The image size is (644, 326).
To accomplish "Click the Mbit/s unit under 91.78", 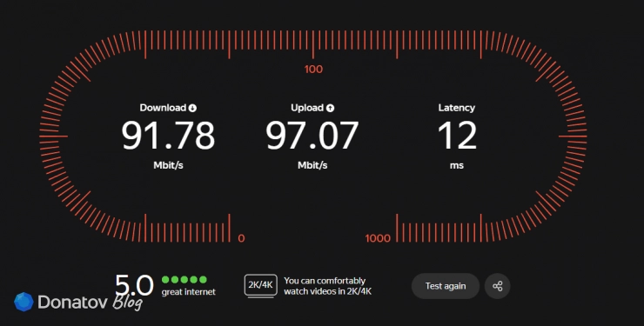I will [x=168, y=165].
